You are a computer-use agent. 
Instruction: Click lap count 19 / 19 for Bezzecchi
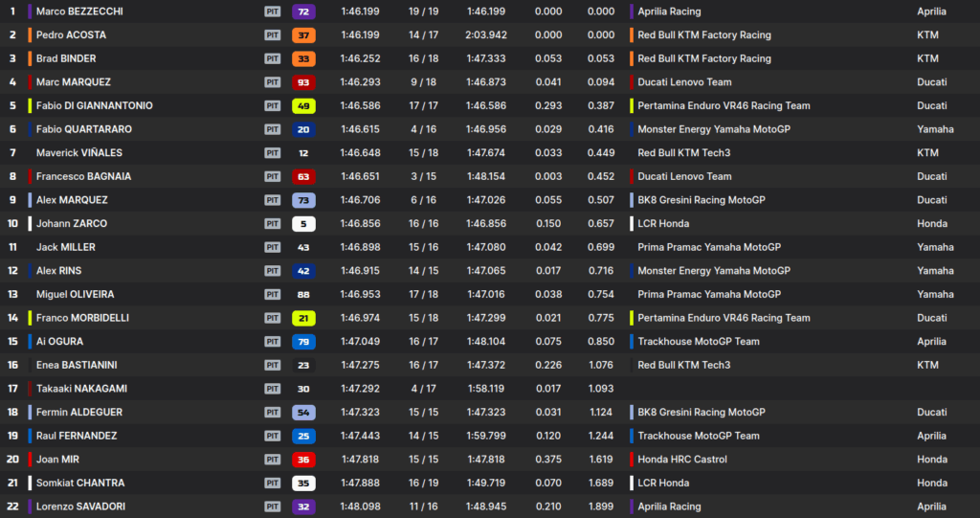[424, 11]
